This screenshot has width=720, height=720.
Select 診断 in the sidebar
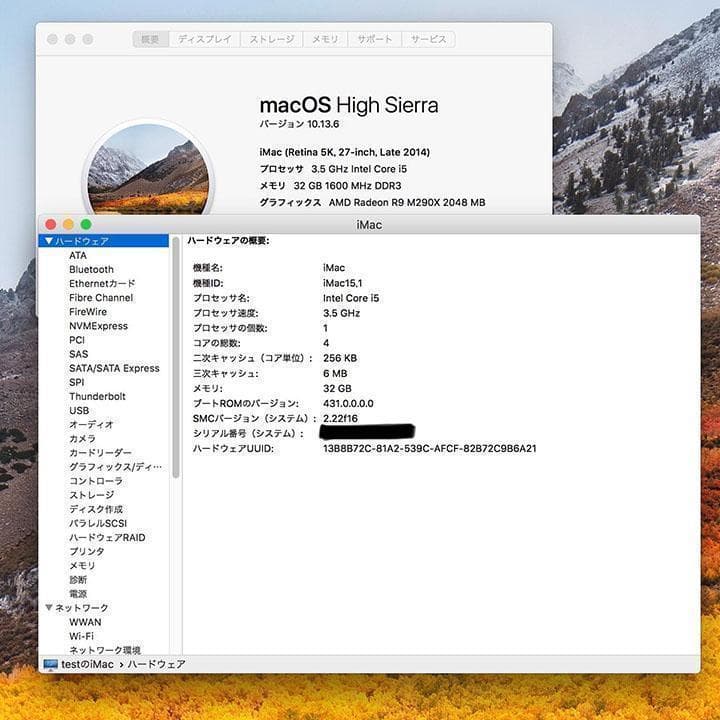(78, 580)
